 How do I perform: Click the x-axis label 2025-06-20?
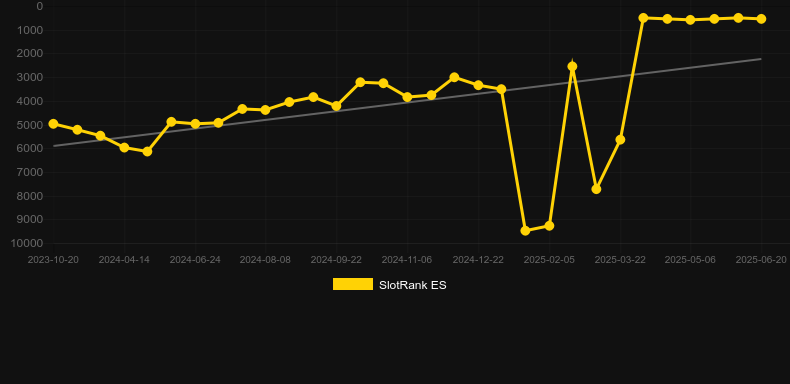coord(761,260)
